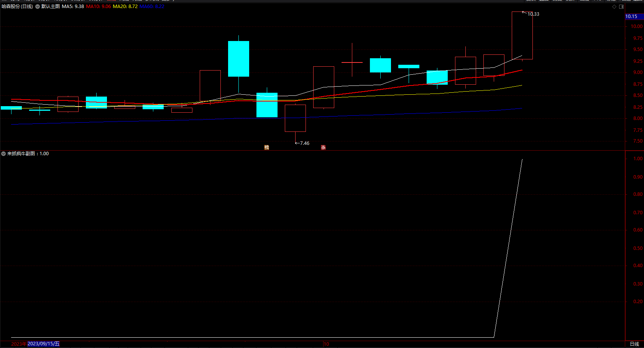The image size is (644, 348).
Task: Open the main chart indicator dropdown arrow
Action: 38,7
